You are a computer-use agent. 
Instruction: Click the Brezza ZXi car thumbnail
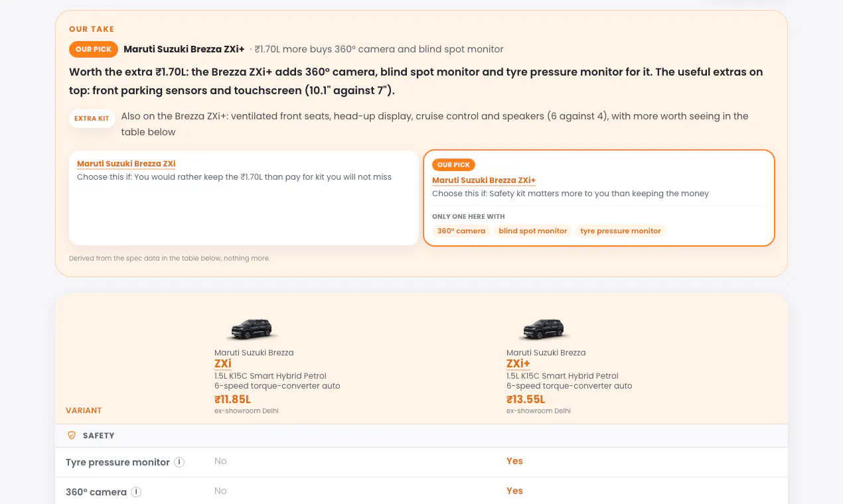coord(251,329)
